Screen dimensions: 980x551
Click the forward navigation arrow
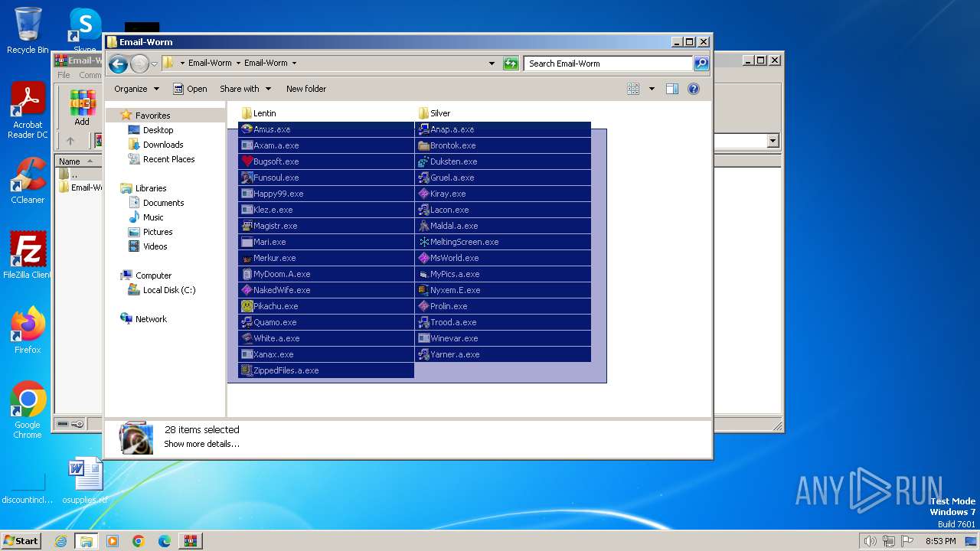coord(139,64)
